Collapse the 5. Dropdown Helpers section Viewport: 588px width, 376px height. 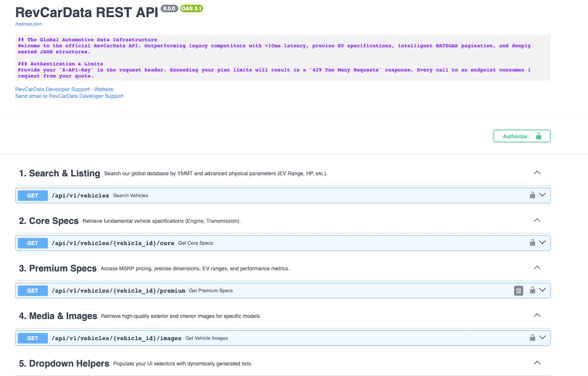pyautogui.click(x=537, y=363)
